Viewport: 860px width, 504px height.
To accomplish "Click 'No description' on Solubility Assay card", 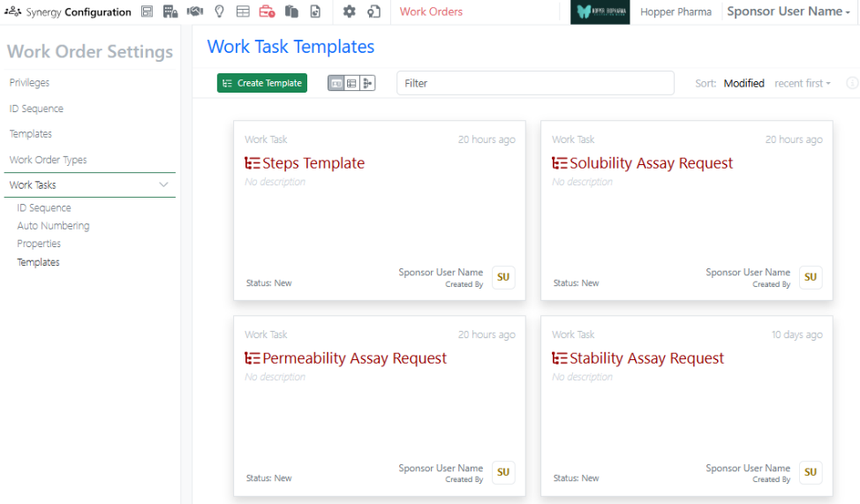I will [x=582, y=182].
